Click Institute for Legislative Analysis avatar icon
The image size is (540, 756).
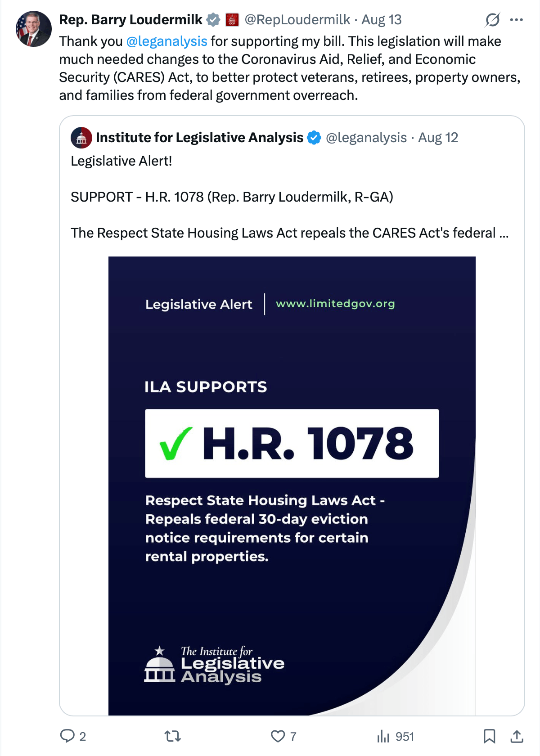tap(81, 138)
